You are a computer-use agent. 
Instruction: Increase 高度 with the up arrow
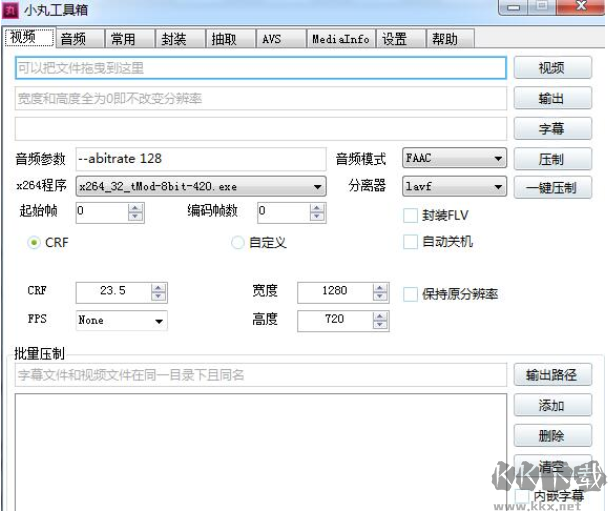tap(380, 317)
